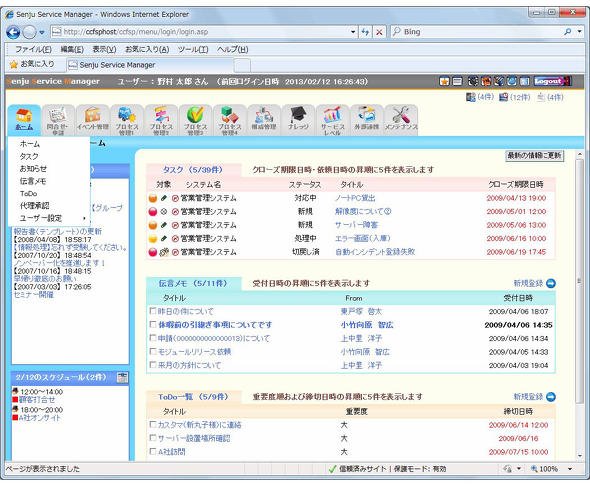590x486 pixels.
Task: Check the box for 昨日の件について memo
Action: [153, 311]
